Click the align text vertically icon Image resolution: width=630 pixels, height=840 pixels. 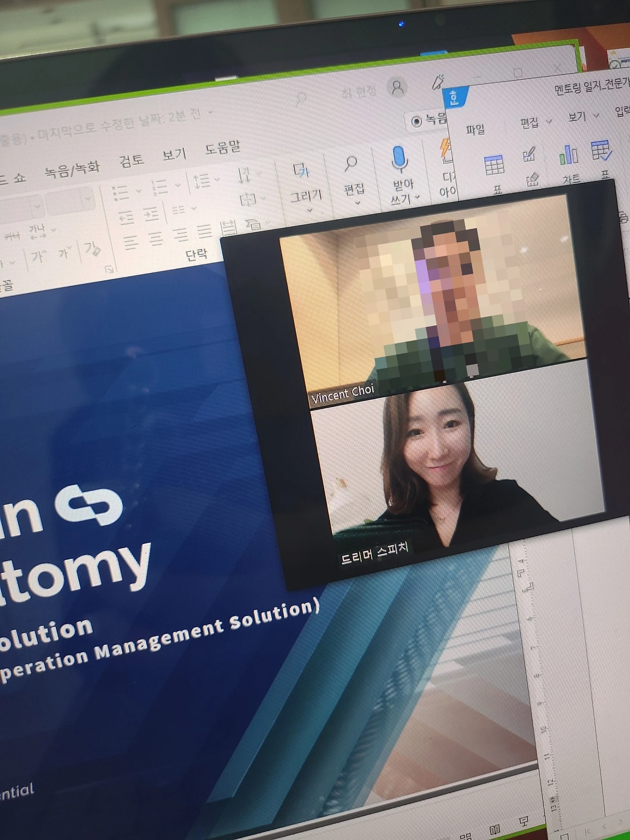[248, 200]
